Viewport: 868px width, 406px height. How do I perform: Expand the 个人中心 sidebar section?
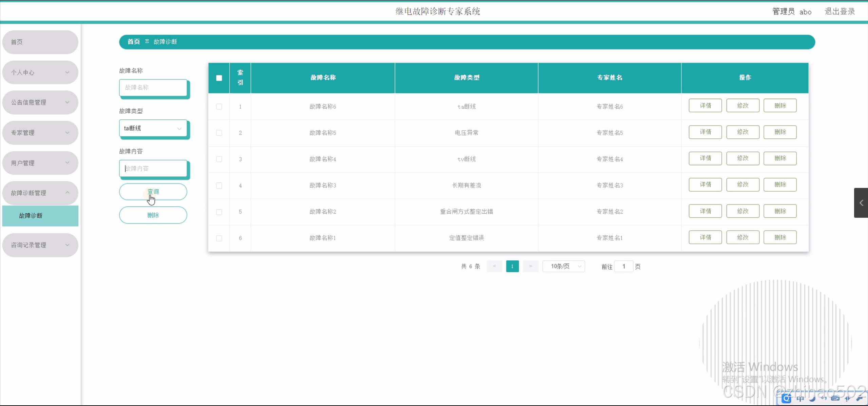coord(40,72)
